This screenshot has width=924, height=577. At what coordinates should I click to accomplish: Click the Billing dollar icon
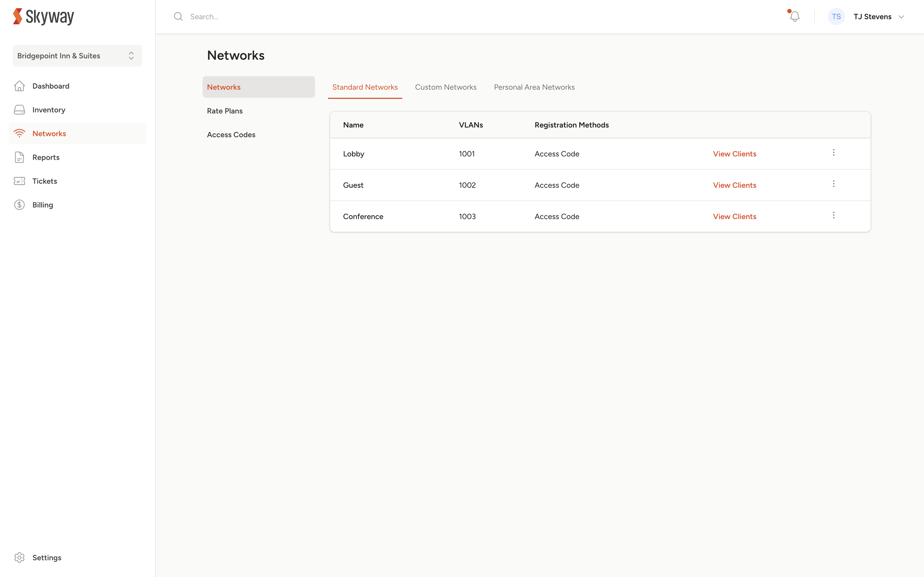coord(19,205)
